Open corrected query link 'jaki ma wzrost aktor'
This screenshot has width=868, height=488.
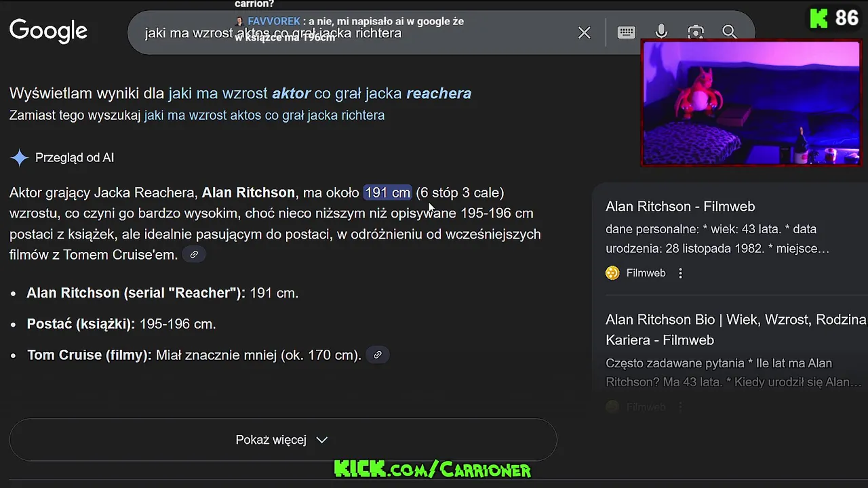pyautogui.click(x=319, y=93)
